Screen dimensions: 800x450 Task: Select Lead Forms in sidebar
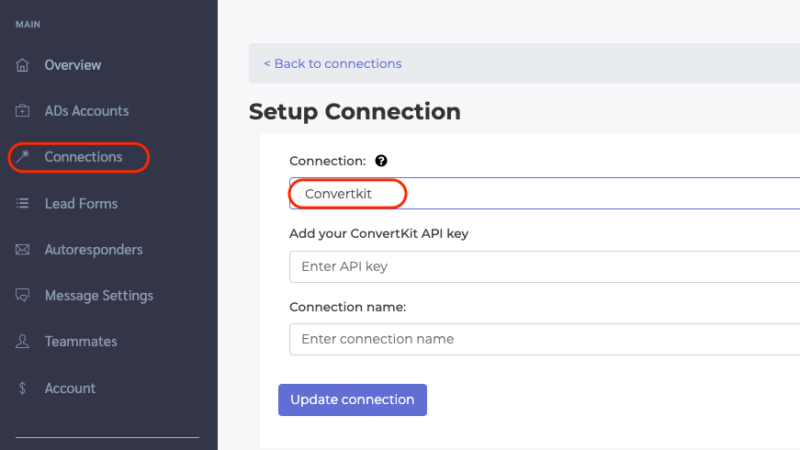point(81,204)
